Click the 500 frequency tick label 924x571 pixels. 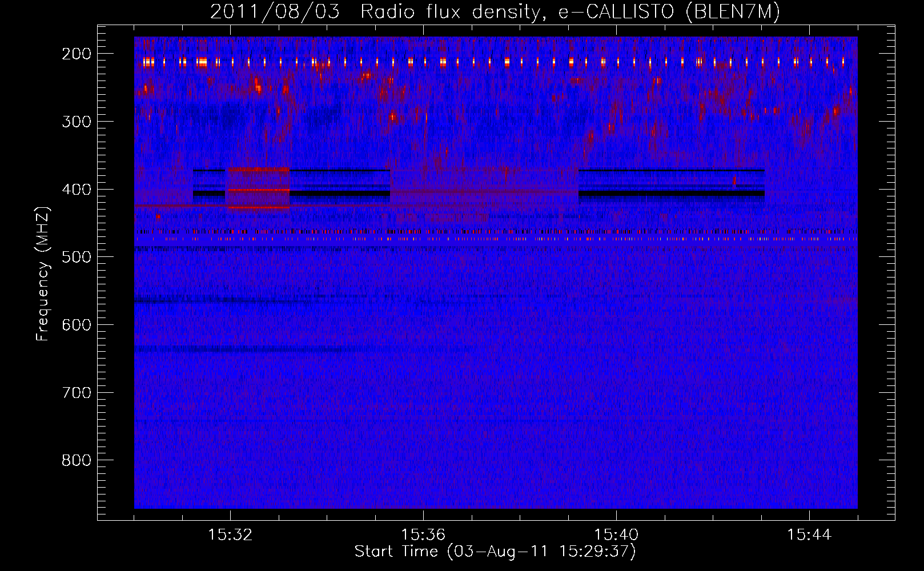pos(76,257)
